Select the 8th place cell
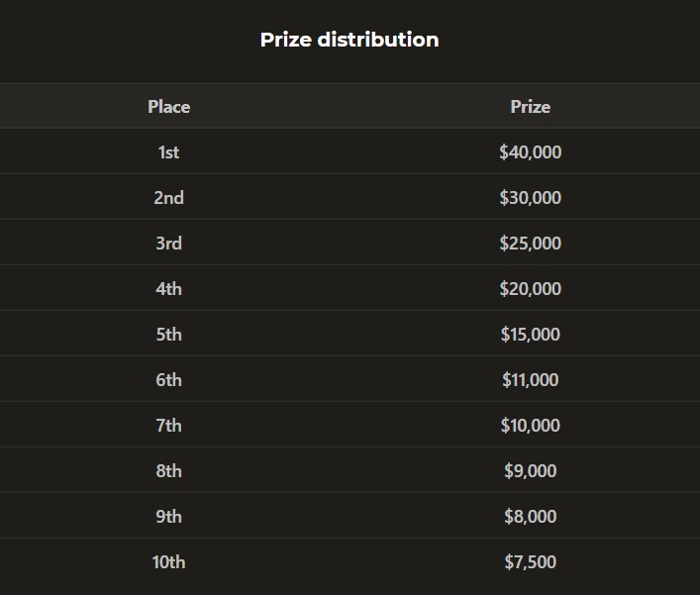The width and height of the screenshot is (700, 595). [x=168, y=471]
